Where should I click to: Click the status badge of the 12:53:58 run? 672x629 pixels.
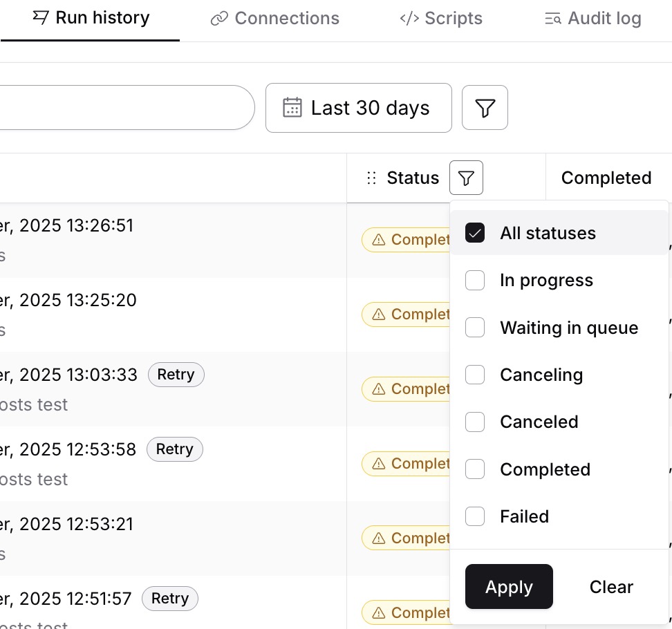(x=406, y=463)
